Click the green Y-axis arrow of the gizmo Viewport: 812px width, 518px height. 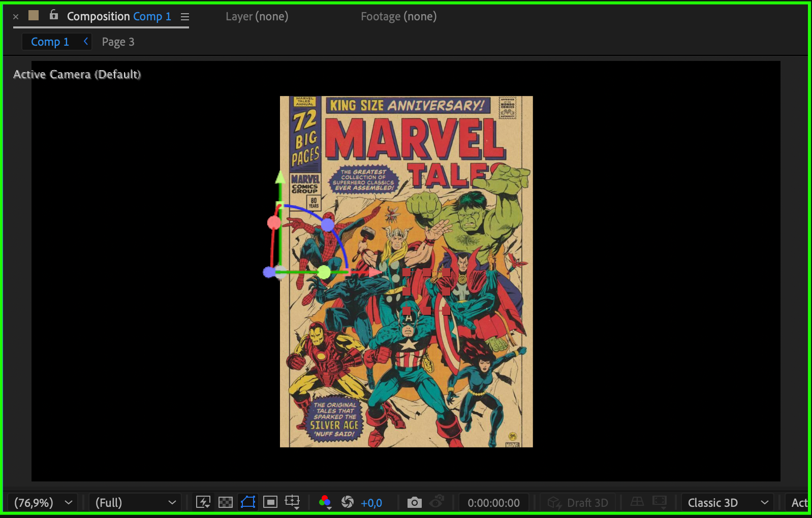tap(280, 177)
